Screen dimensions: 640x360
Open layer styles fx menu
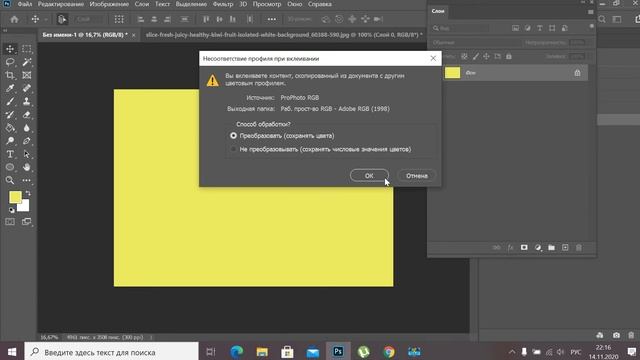click(x=511, y=247)
